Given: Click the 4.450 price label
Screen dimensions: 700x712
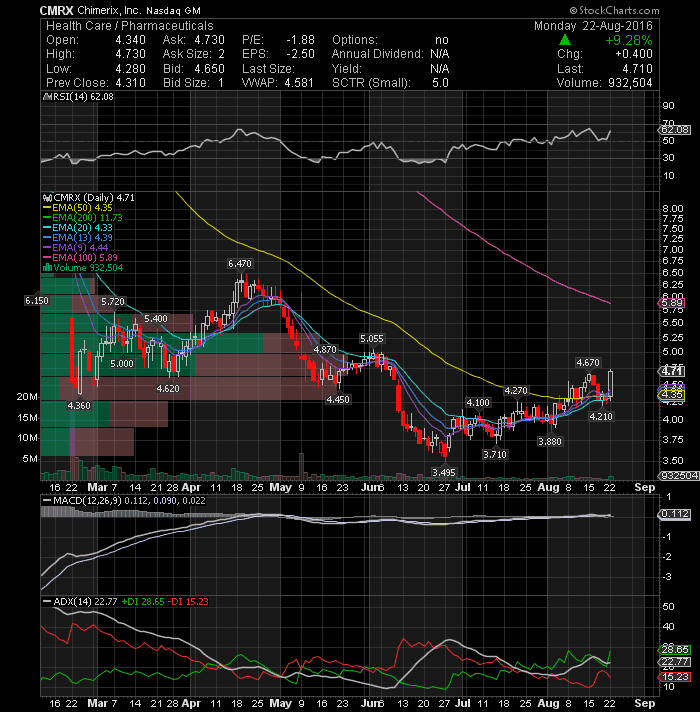Looking at the screenshot, I should 338,399.
